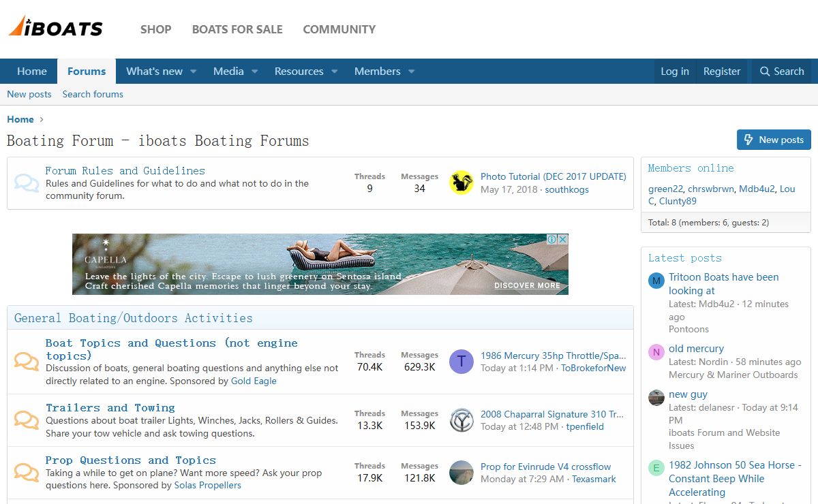Click Members online heading
Screen dimensions: 818x504
pos(691,168)
